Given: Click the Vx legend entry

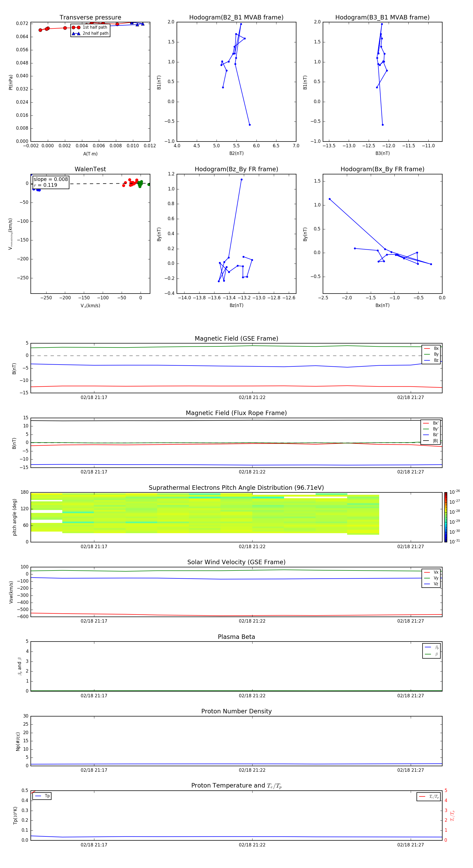Looking at the screenshot, I should click(431, 572).
